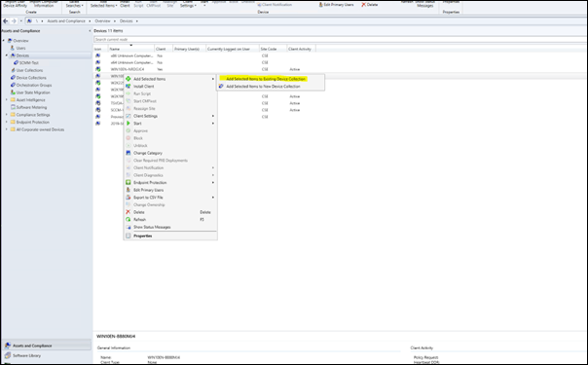Click the Client Settings icon in context menu
The image size is (588, 365).
129,116
